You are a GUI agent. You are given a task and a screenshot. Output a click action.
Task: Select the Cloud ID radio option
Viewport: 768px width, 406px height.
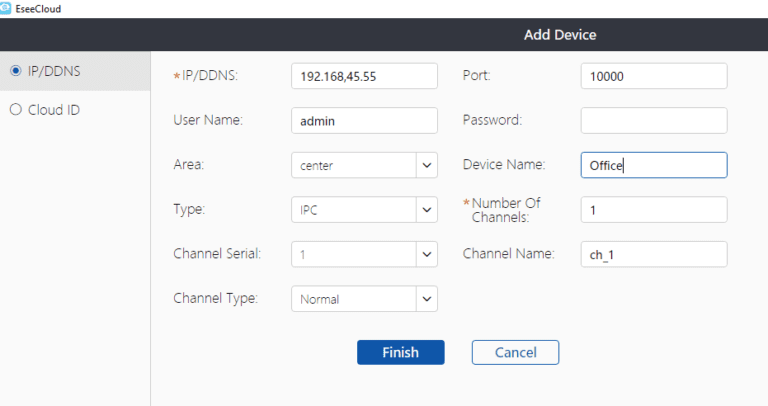pyautogui.click(x=15, y=110)
